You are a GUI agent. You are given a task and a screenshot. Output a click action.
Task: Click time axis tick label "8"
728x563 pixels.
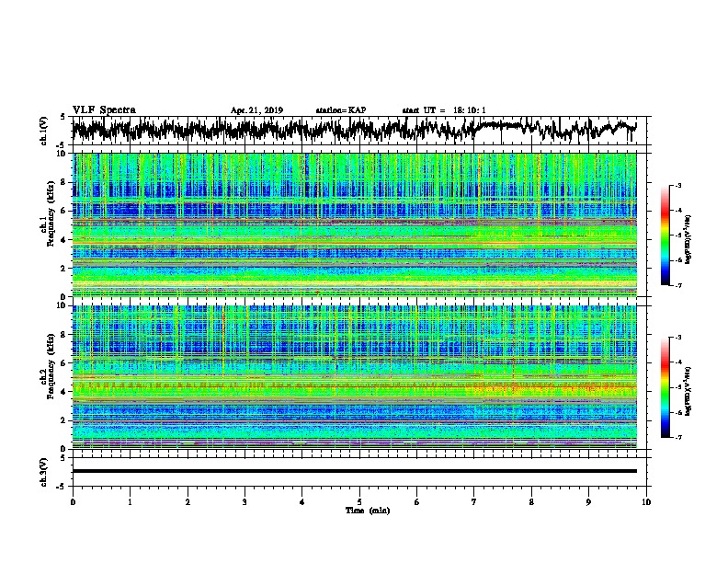[x=531, y=502]
